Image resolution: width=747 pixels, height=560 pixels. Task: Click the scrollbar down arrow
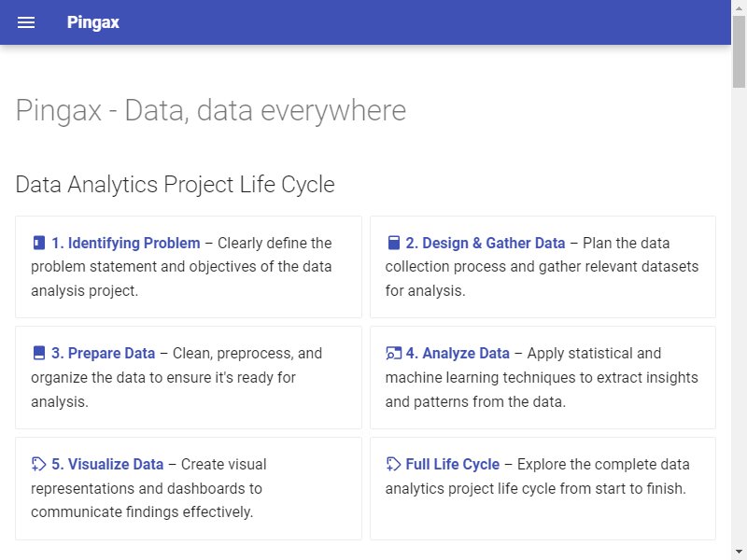(x=739, y=552)
